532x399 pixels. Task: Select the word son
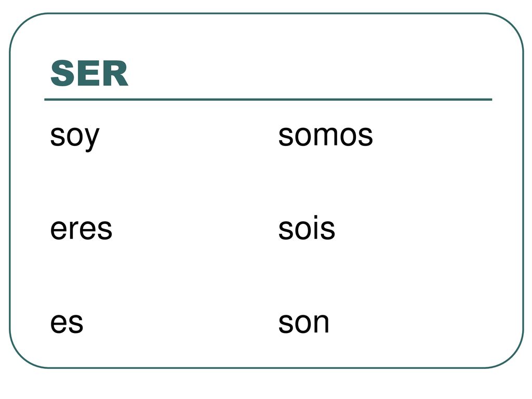pos(303,323)
